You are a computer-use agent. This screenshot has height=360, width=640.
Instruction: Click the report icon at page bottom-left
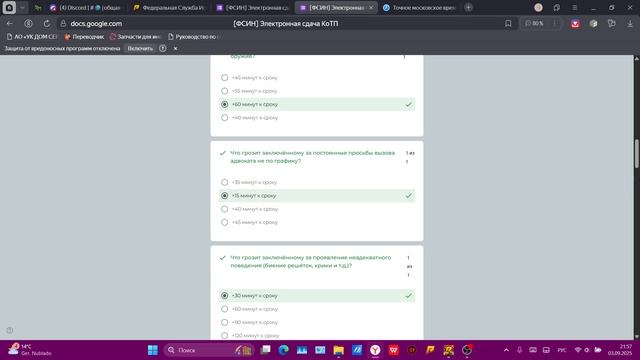10,330
